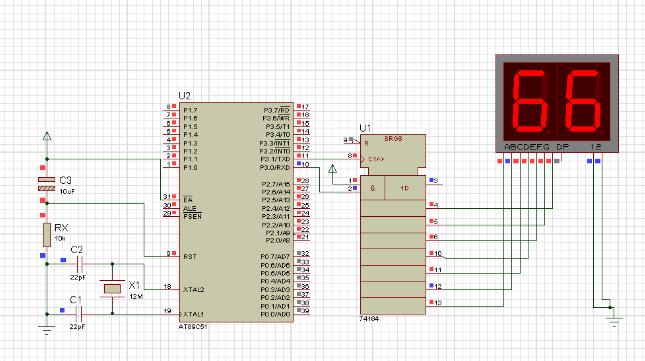Select the crystal oscillator X1

point(112,289)
